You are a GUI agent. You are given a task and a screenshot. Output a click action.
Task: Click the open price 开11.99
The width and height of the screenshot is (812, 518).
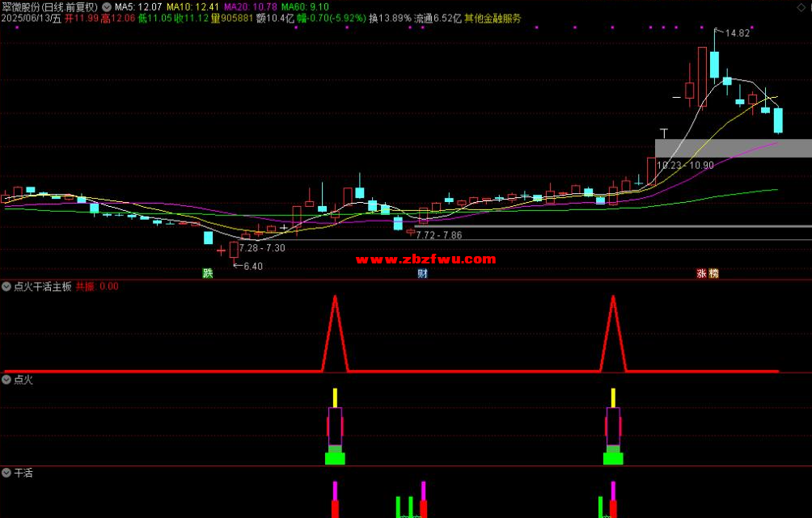(x=82, y=19)
